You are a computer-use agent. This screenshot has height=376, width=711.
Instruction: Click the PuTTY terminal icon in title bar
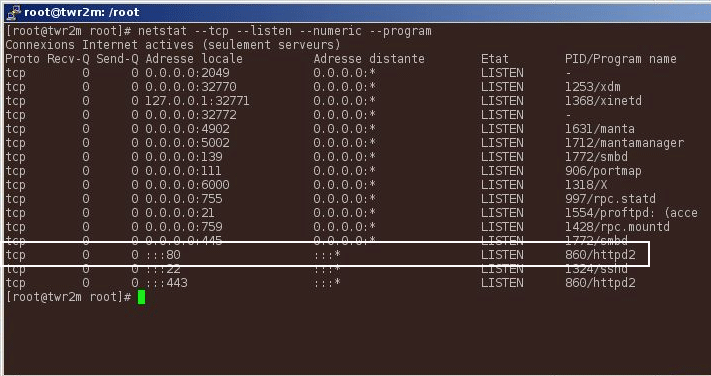point(14,12)
